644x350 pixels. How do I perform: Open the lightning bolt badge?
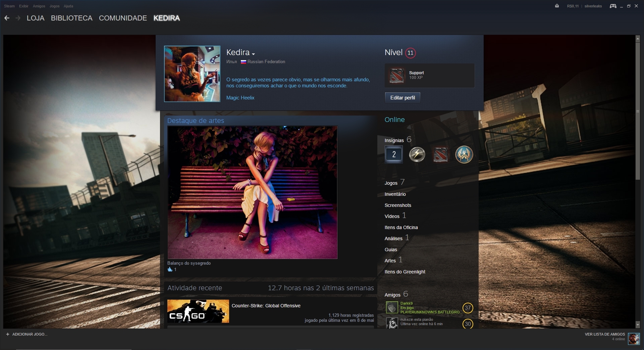(x=417, y=155)
